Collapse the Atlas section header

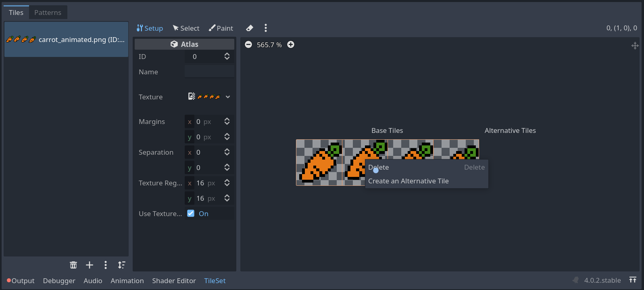click(184, 44)
